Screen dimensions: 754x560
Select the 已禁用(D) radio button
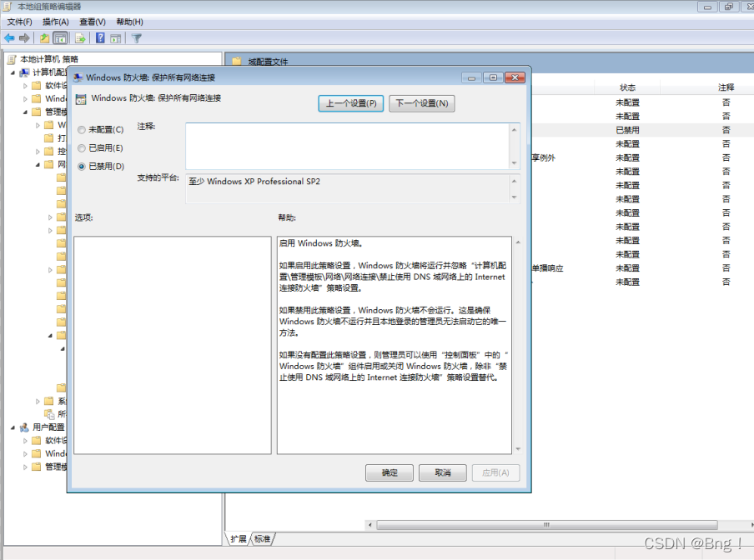tap(82, 166)
